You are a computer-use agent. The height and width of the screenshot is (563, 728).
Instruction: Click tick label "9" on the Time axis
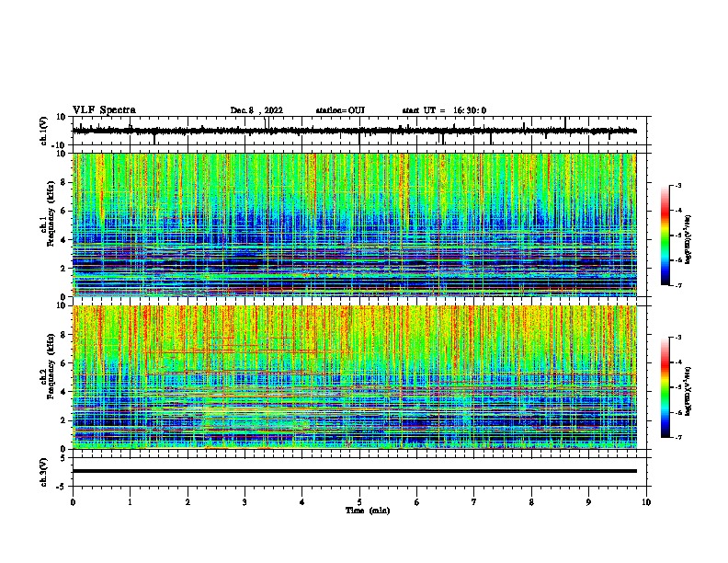[588, 502]
